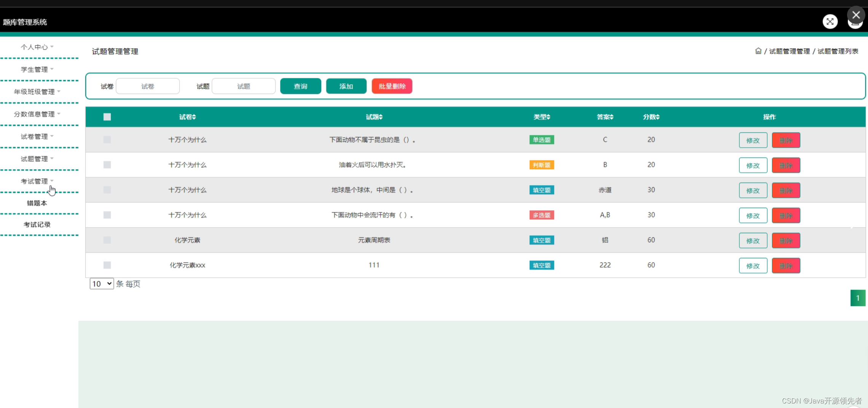Click the home icon in breadcrumb
The height and width of the screenshot is (408, 868).
coord(758,51)
